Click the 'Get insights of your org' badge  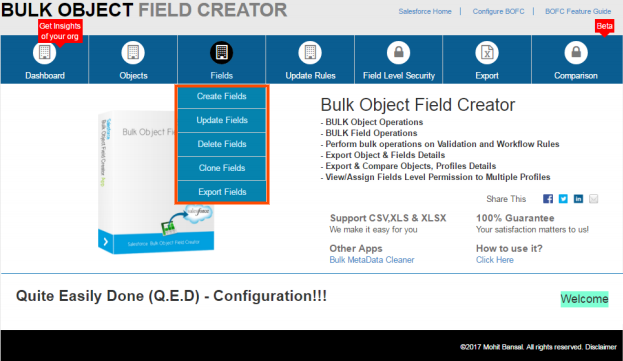[x=60, y=31]
